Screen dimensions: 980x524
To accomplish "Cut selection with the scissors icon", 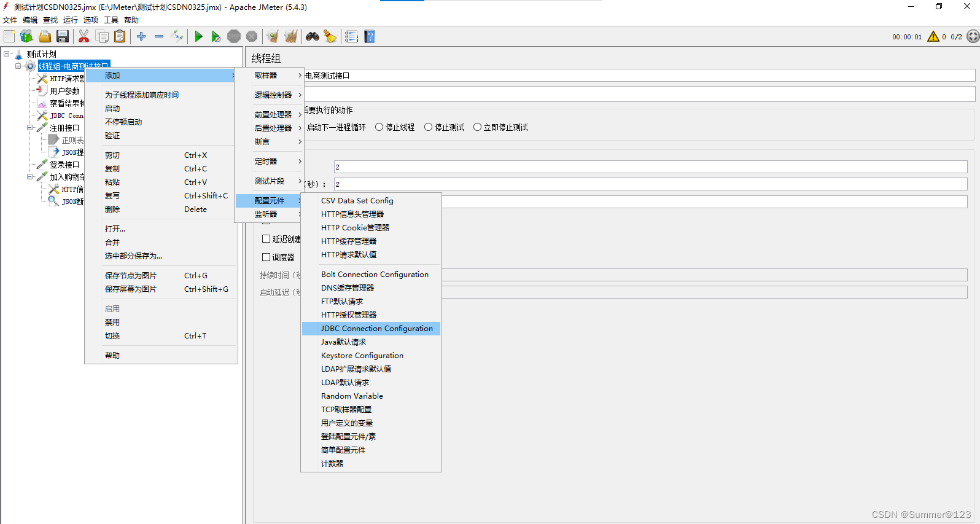I will point(84,37).
